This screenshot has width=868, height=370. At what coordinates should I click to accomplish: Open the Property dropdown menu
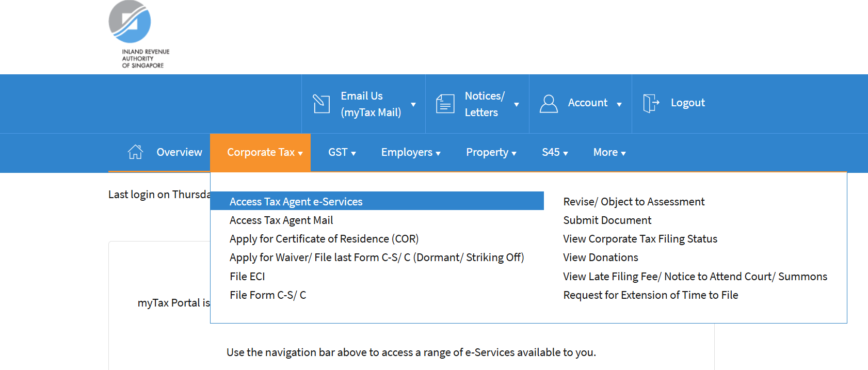tap(491, 152)
